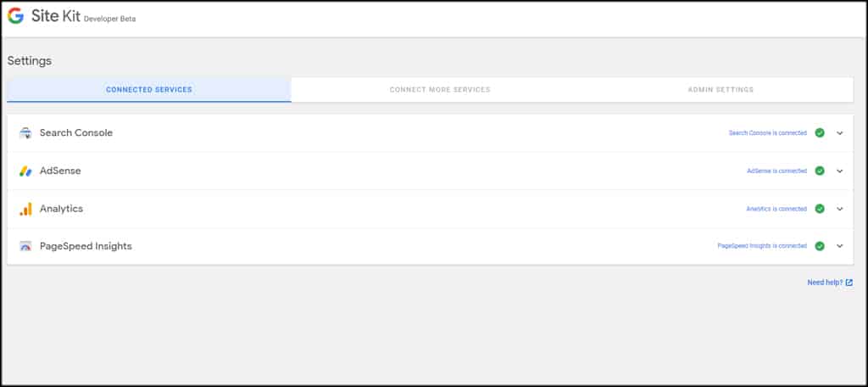Click 'PageSpeed Insights is connected' status text
Viewport: 868px width, 387px height.
762,245
